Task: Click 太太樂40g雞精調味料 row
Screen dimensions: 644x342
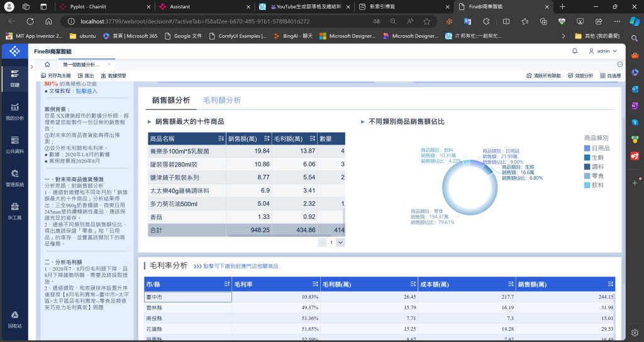Action: [x=247, y=190]
